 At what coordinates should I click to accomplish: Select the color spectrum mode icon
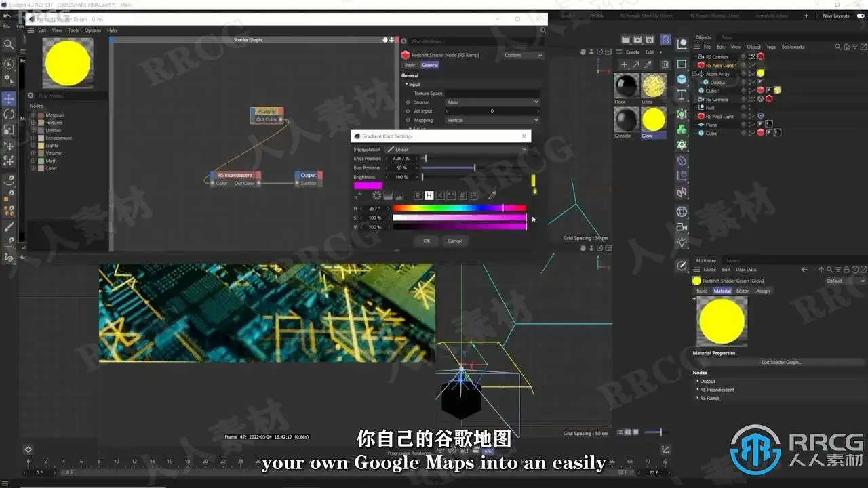(388, 195)
